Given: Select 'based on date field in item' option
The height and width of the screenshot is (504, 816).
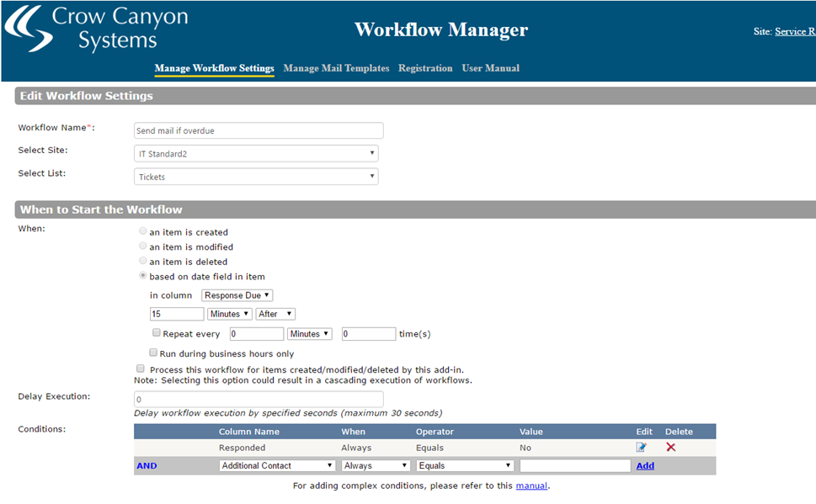Looking at the screenshot, I should (x=142, y=276).
